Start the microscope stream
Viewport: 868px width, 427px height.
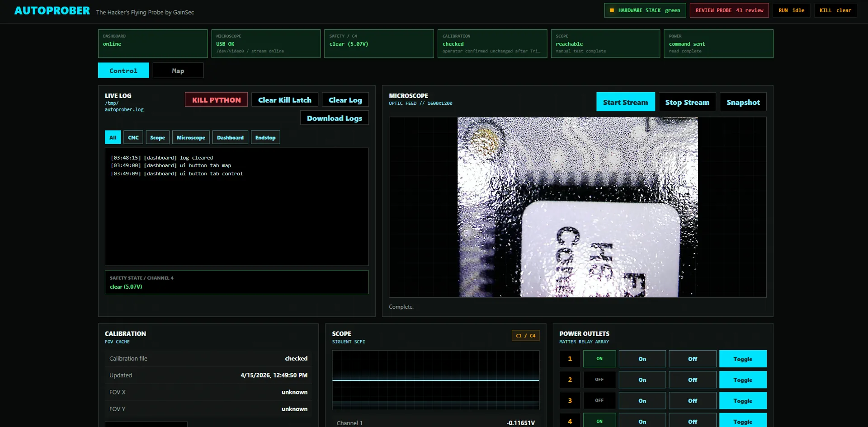(626, 102)
